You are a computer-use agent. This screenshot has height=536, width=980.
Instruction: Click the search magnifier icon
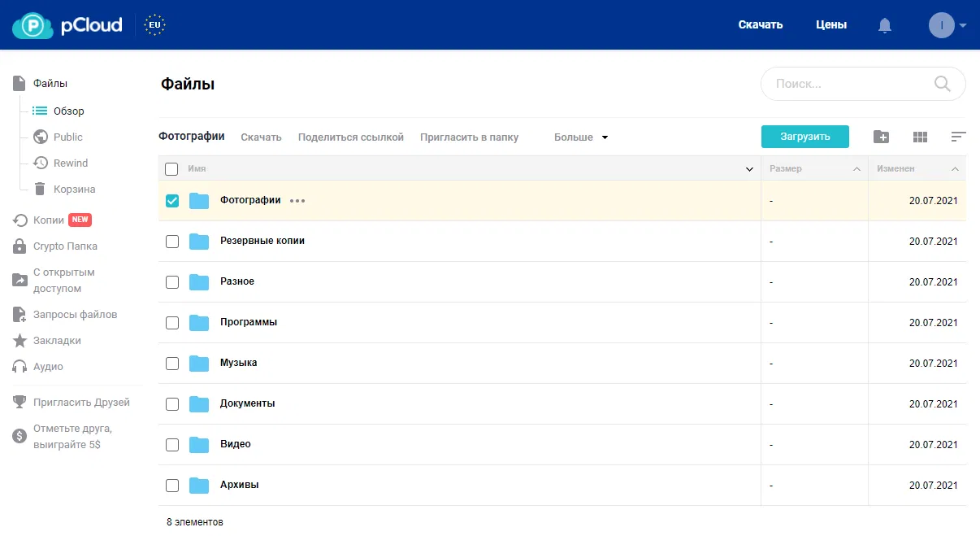click(x=942, y=83)
